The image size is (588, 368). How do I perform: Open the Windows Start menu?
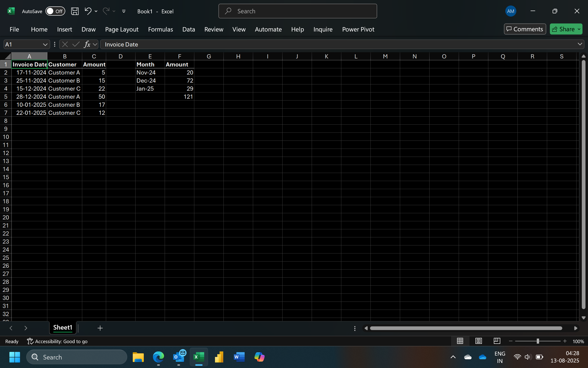click(14, 357)
